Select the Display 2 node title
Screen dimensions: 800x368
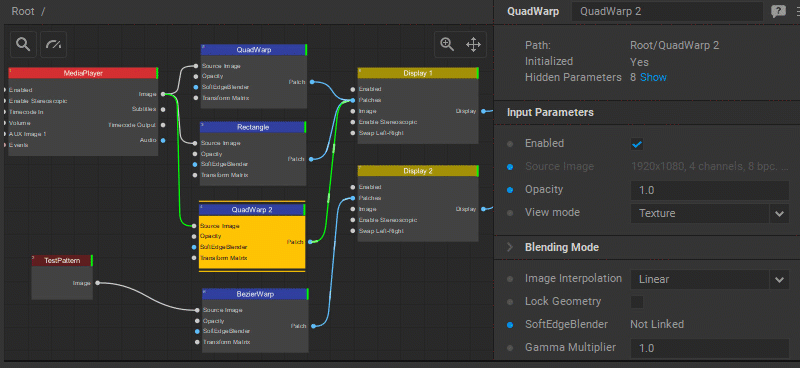click(x=418, y=171)
